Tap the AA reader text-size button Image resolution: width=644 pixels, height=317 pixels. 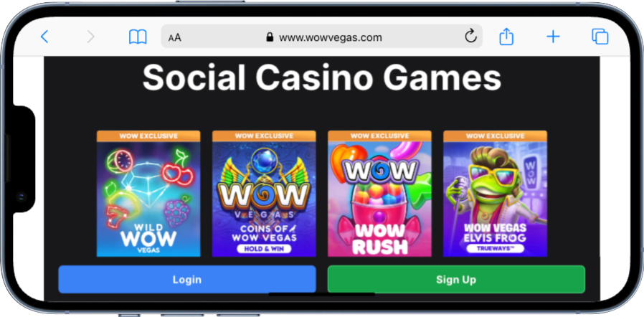[174, 38]
